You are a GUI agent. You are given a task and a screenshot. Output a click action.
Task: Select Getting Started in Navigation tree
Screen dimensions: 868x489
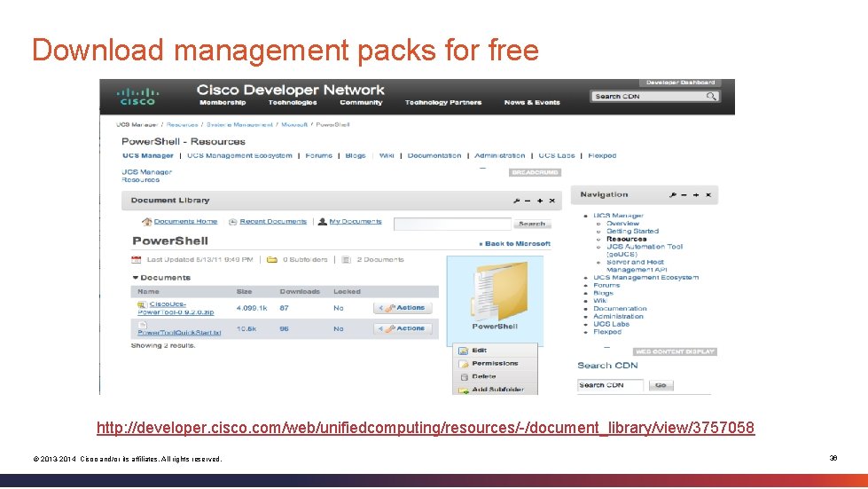tap(633, 232)
